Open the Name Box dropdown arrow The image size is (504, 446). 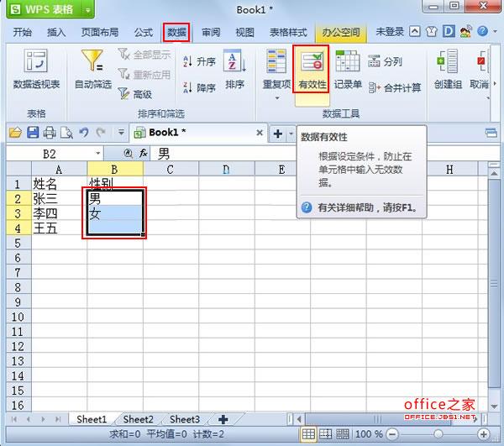pyautogui.click(x=98, y=154)
